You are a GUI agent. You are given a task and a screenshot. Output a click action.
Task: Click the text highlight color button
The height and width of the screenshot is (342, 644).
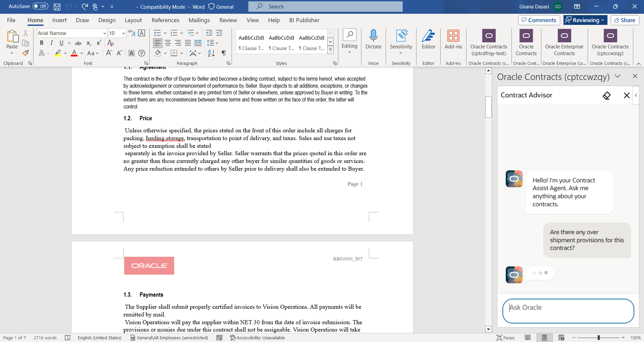[58, 53]
